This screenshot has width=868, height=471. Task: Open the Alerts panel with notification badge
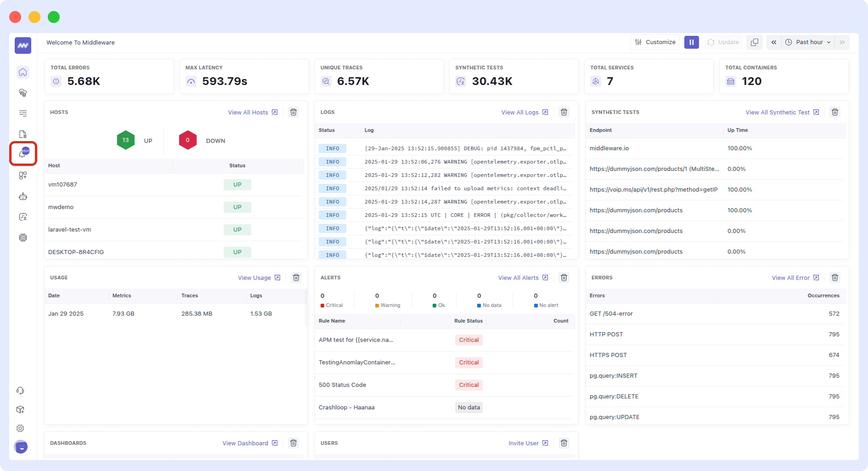pyautogui.click(x=23, y=154)
